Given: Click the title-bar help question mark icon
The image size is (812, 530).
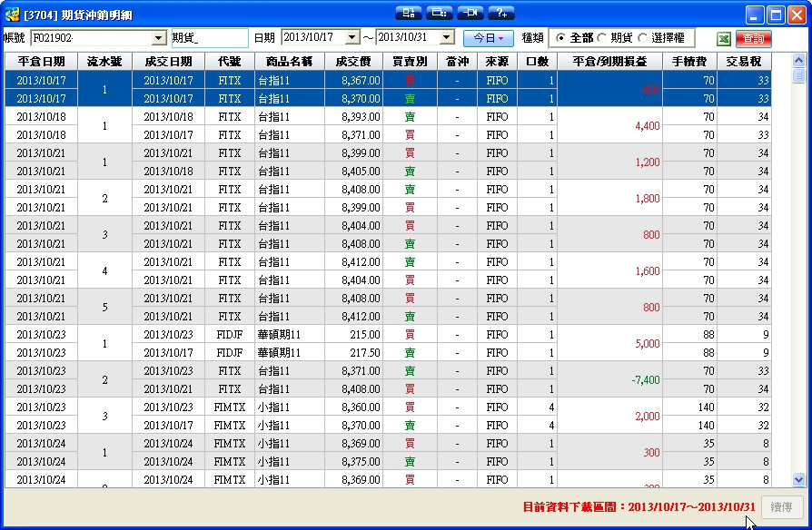Looking at the screenshot, I should [x=501, y=13].
